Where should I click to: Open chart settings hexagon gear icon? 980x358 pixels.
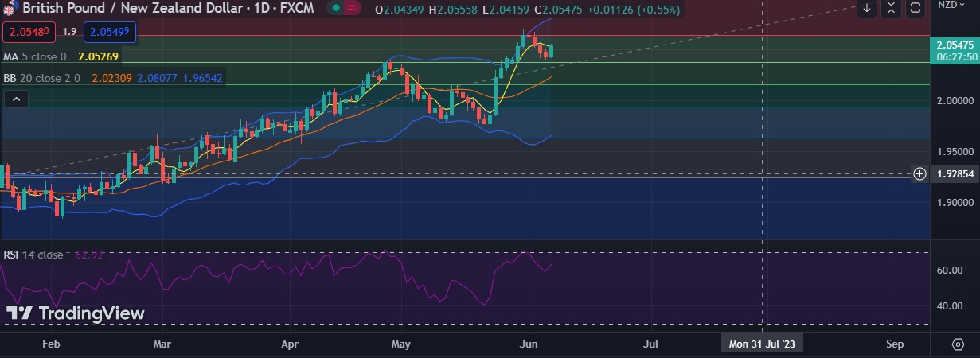(x=958, y=344)
